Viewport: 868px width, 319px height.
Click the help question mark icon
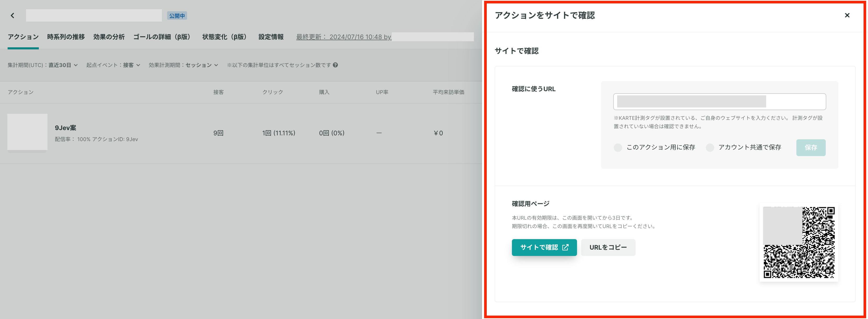coord(335,65)
